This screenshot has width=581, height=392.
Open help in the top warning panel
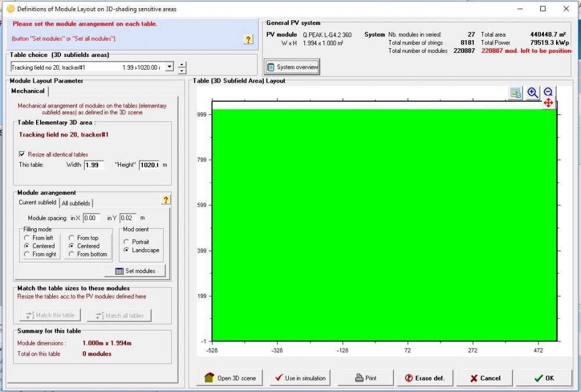pyautogui.click(x=248, y=39)
